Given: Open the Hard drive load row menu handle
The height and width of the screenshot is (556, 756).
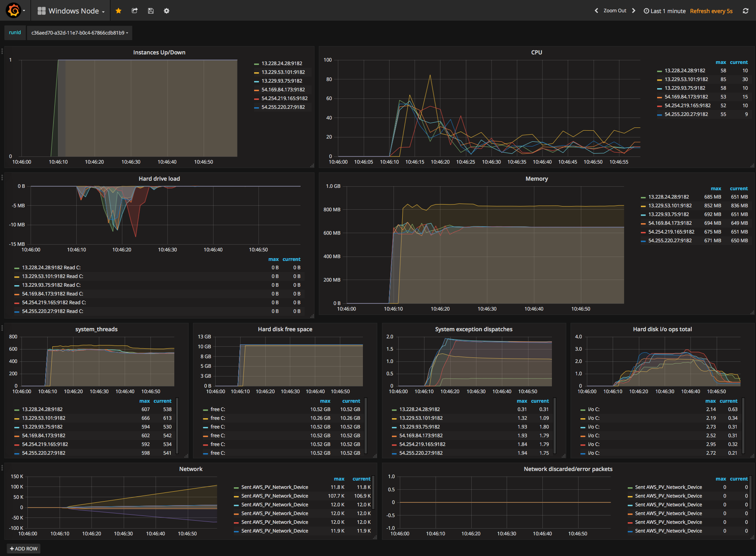Looking at the screenshot, I should click(x=2, y=177).
